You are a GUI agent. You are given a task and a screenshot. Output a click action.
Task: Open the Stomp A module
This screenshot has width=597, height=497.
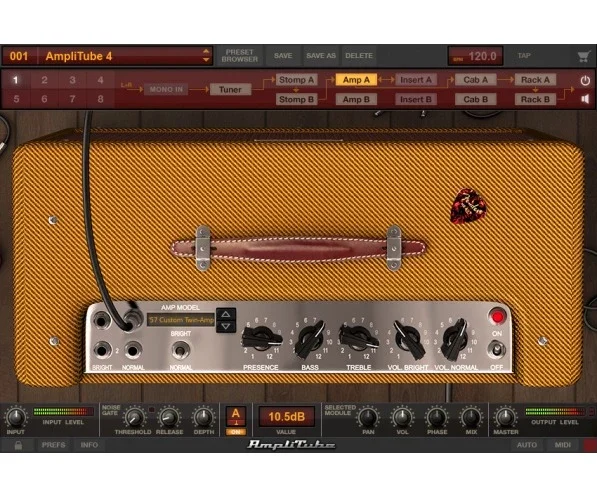pyautogui.click(x=296, y=80)
